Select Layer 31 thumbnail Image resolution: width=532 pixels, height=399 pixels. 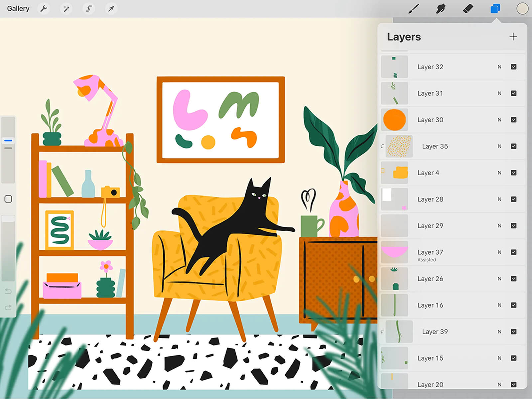(394, 93)
